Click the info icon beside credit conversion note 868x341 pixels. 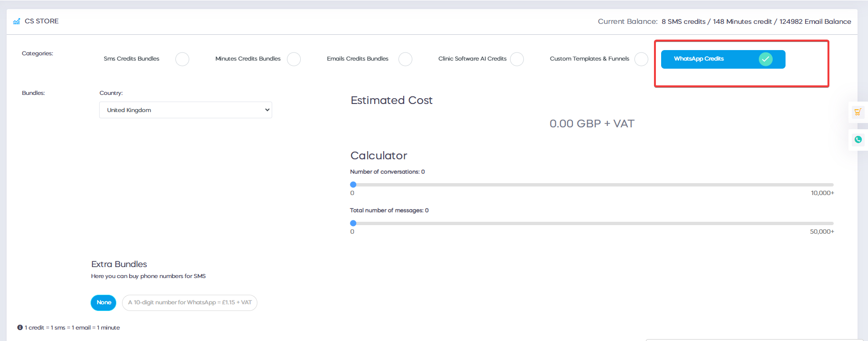click(20, 328)
